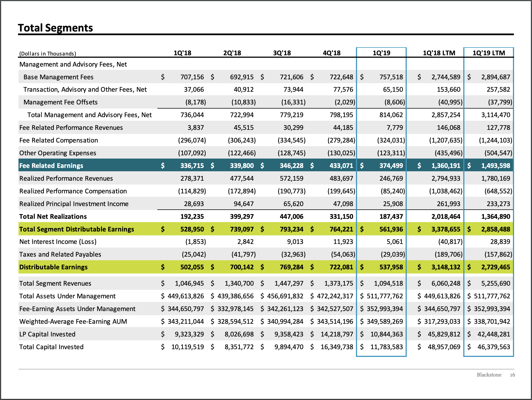The height and width of the screenshot is (400, 532).
Task: Click page number 16 in footer
Action: click(512, 375)
